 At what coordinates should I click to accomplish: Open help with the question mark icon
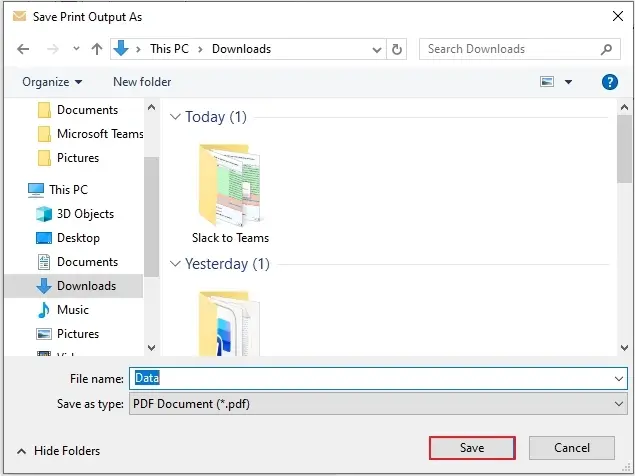(609, 82)
